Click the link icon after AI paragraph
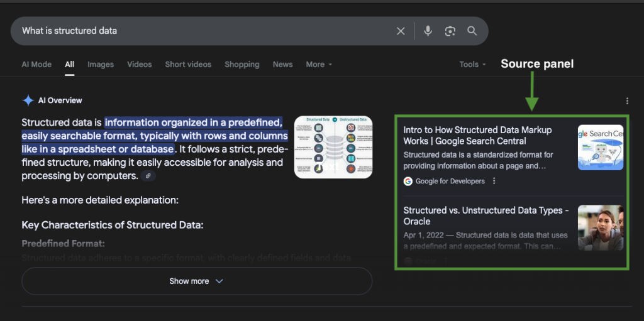Viewport: 644px width, 321px height. tap(148, 176)
